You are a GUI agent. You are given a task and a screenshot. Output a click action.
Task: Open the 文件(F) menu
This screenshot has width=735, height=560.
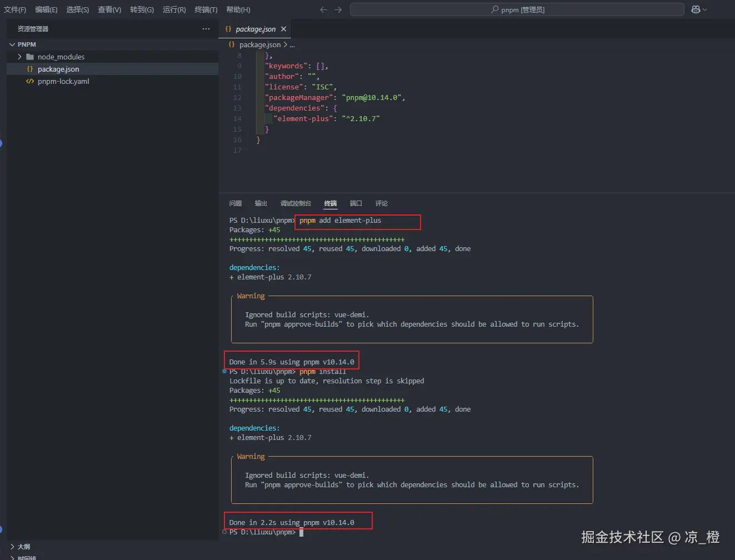coord(15,9)
